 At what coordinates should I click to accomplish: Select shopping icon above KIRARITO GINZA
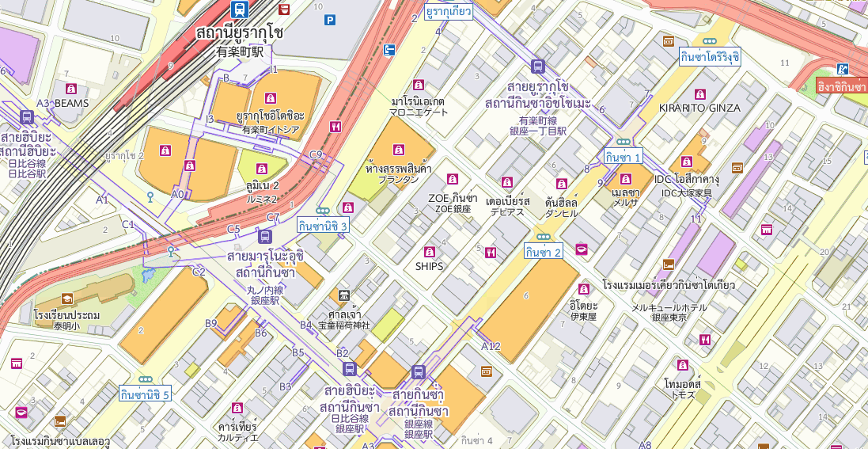(x=699, y=94)
